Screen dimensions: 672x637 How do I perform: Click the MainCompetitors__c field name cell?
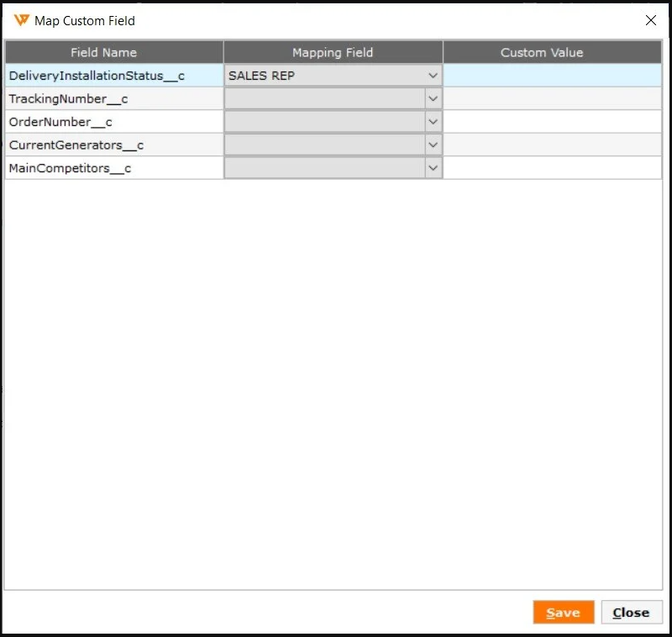[113, 168]
